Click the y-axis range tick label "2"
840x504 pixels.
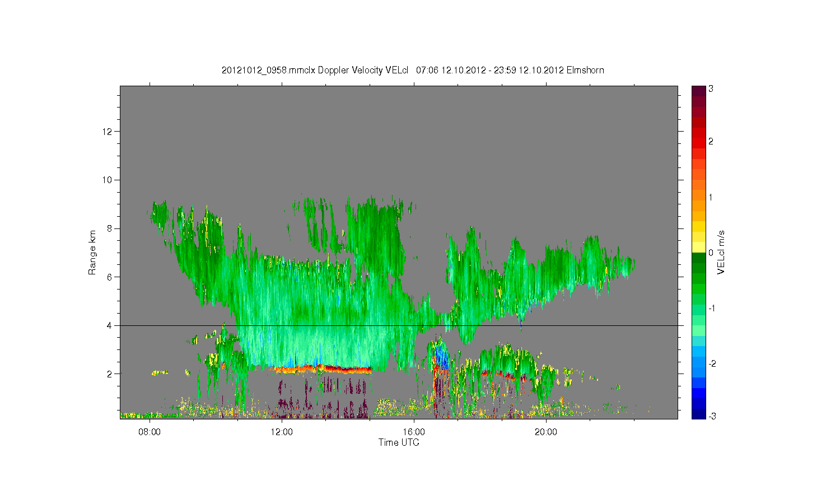click(110, 374)
